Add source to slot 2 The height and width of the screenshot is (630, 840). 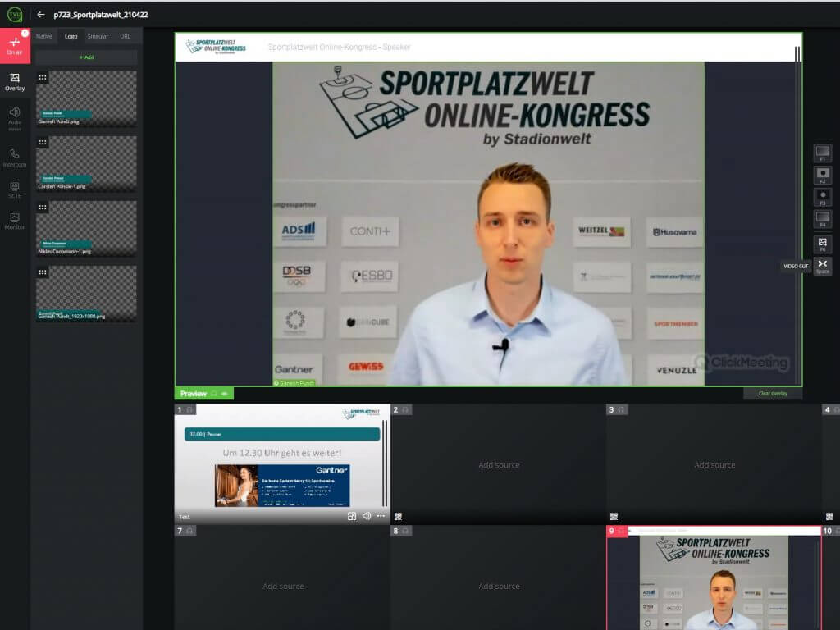point(499,465)
